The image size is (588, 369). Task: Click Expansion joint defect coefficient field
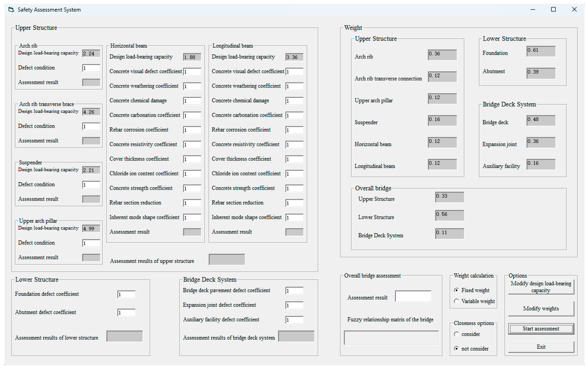click(294, 305)
